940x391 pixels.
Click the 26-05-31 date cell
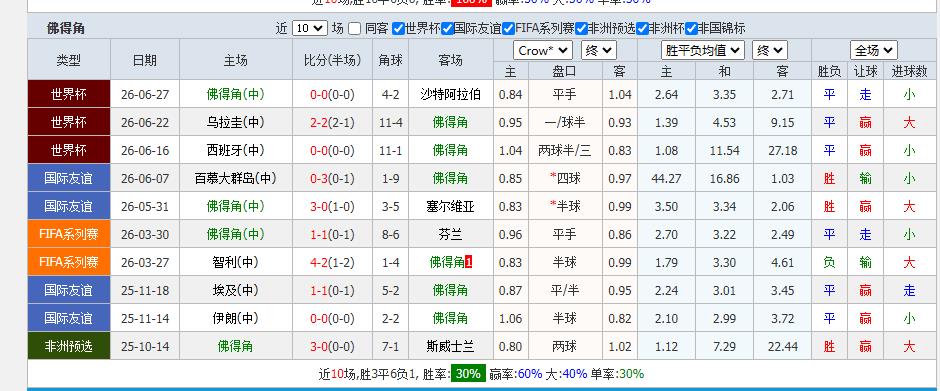click(x=145, y=206)
